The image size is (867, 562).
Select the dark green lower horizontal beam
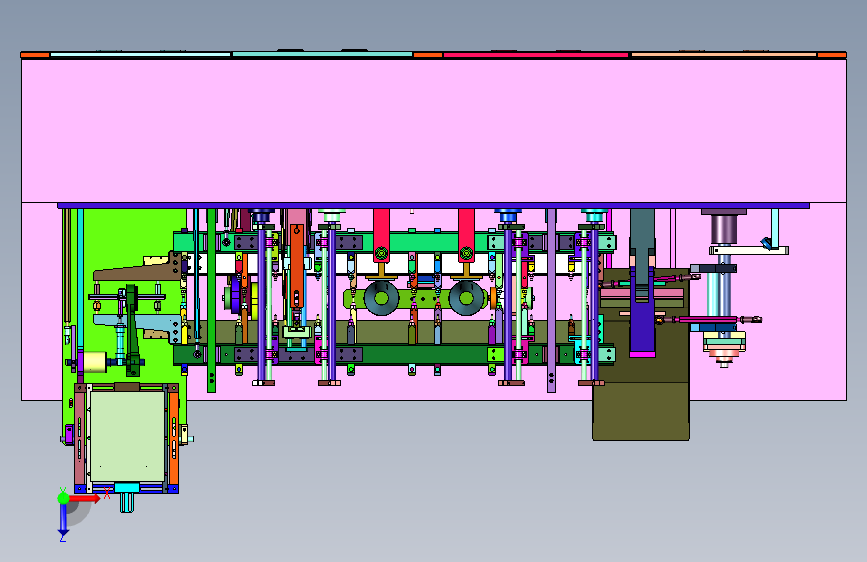pyautogui.click(x=393, y=355)
